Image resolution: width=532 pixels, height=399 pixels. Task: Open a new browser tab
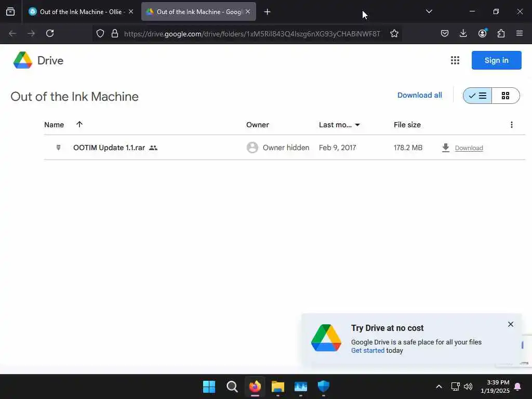[x=268, y=12]
